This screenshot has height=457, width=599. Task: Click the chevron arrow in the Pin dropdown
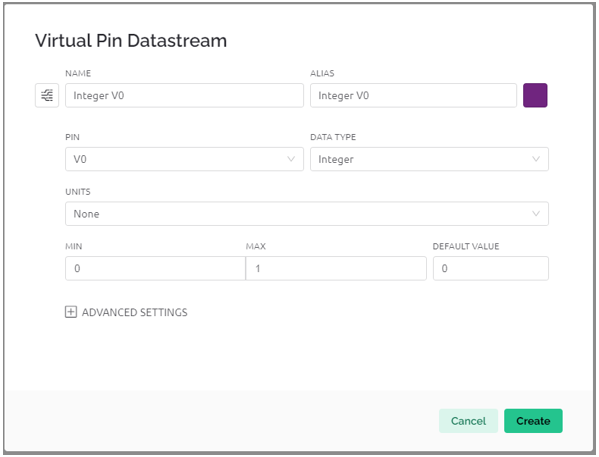click(x=291, y=159)
